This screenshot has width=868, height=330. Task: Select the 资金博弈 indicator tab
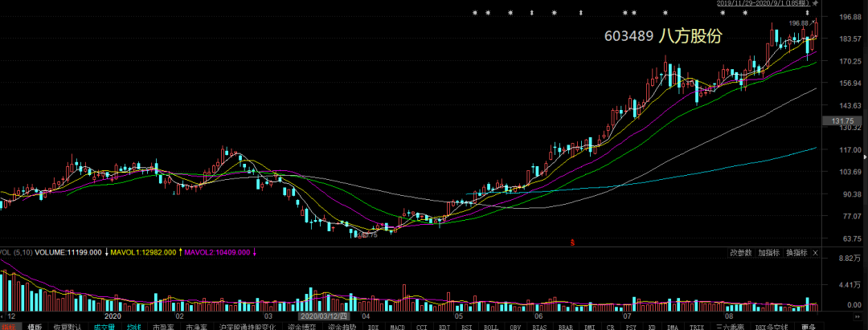tap(302, 327)
